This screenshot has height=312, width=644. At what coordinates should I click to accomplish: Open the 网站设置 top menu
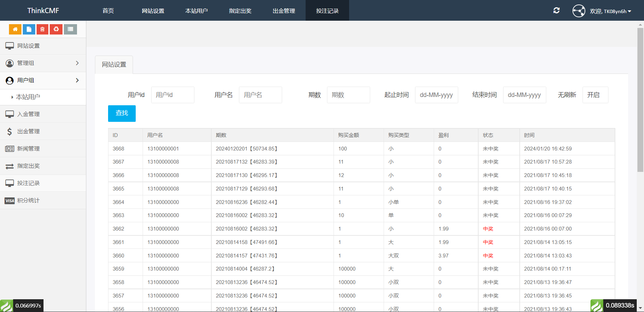click(x=153, y=11)
